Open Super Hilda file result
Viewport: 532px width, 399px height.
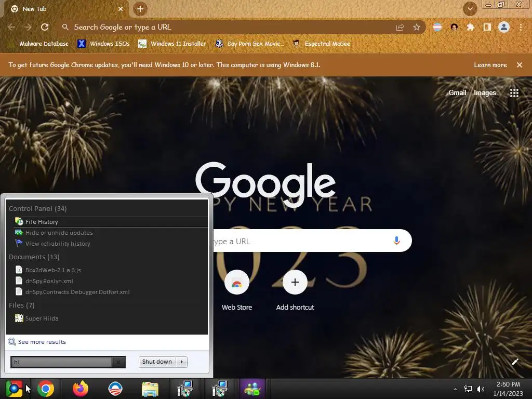[110, 318]
